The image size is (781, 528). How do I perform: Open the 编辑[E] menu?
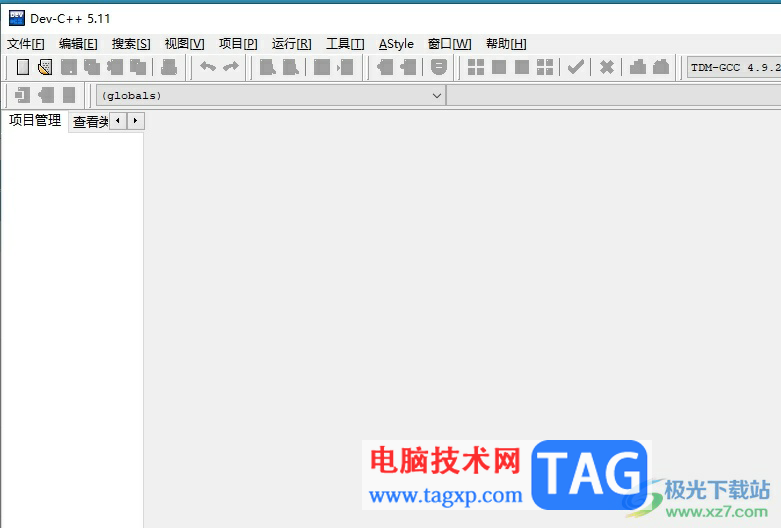point(78,44)
